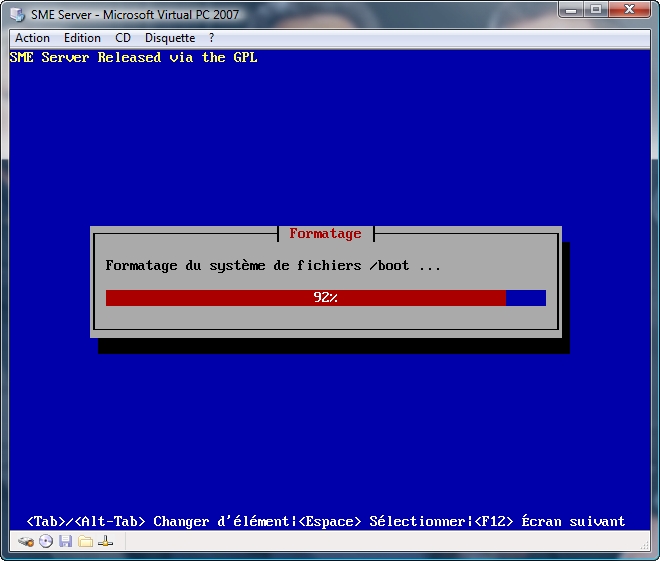Click the '<Espace> Sélectionner' hint

point(382,521)
